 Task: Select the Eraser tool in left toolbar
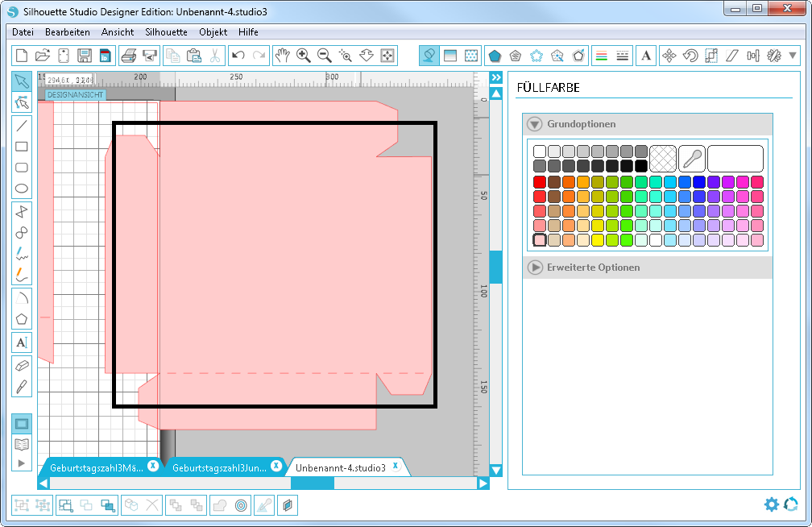[22, 365]
